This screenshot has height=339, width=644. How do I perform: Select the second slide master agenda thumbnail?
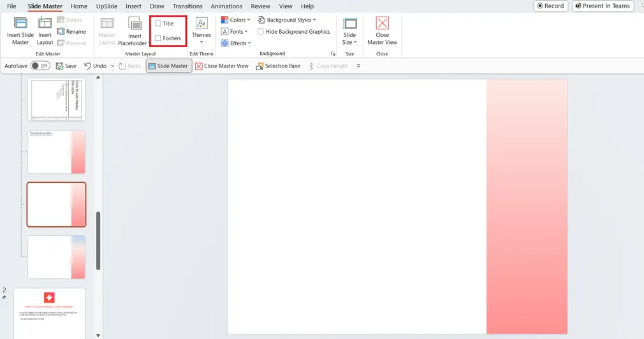(x=49, y=313)
